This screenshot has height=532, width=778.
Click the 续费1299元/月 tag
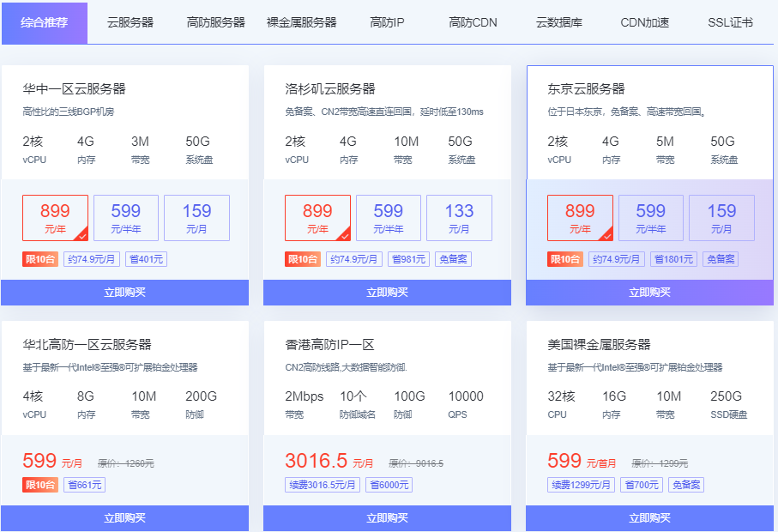coord(581,485)
